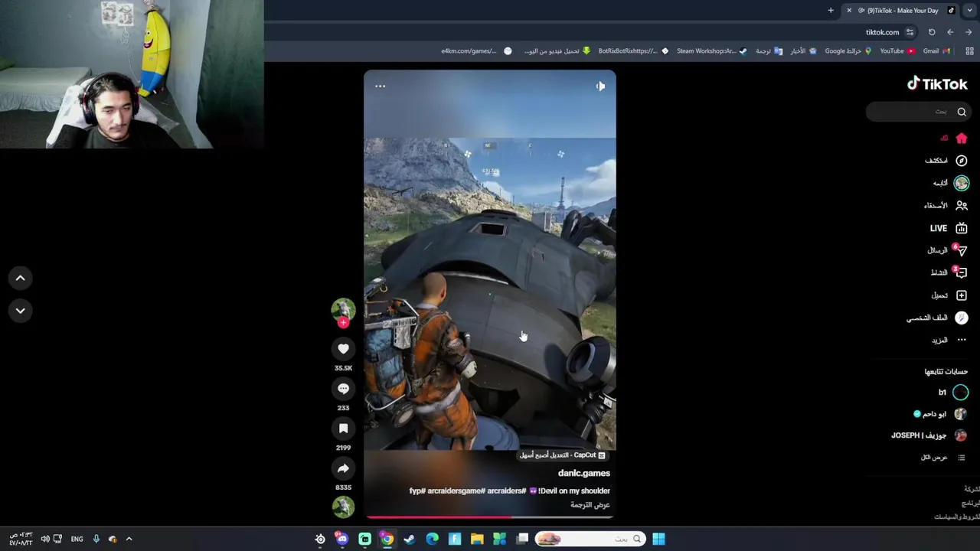The image size is (980, 551).
Task: Open the spinning sound disc thumbnail
Action: (x=343, y=506)
